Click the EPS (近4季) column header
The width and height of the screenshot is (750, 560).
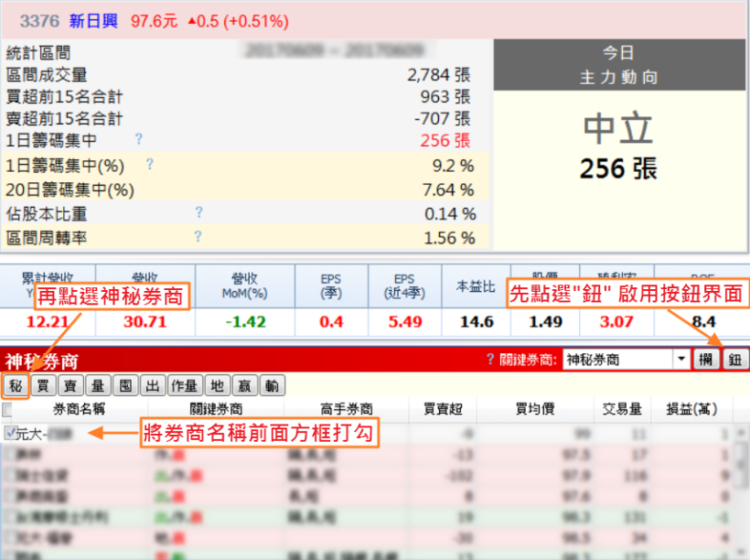pos(404,285)
